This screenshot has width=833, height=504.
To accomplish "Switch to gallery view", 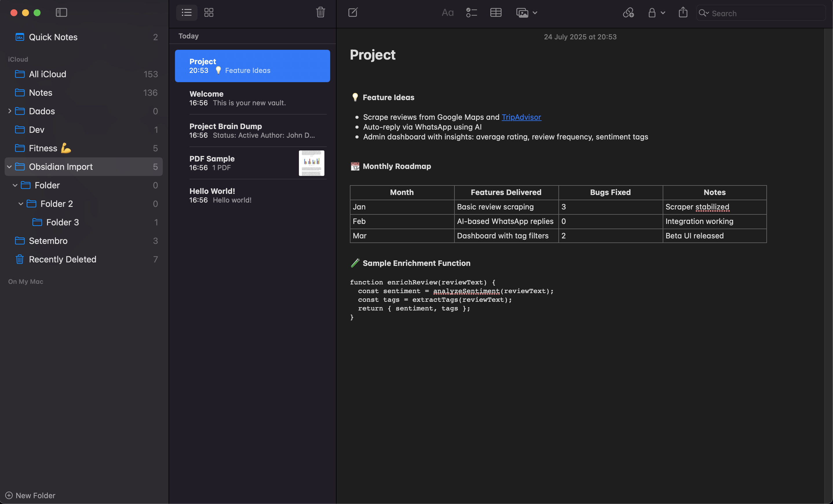I will coord(209,12).
